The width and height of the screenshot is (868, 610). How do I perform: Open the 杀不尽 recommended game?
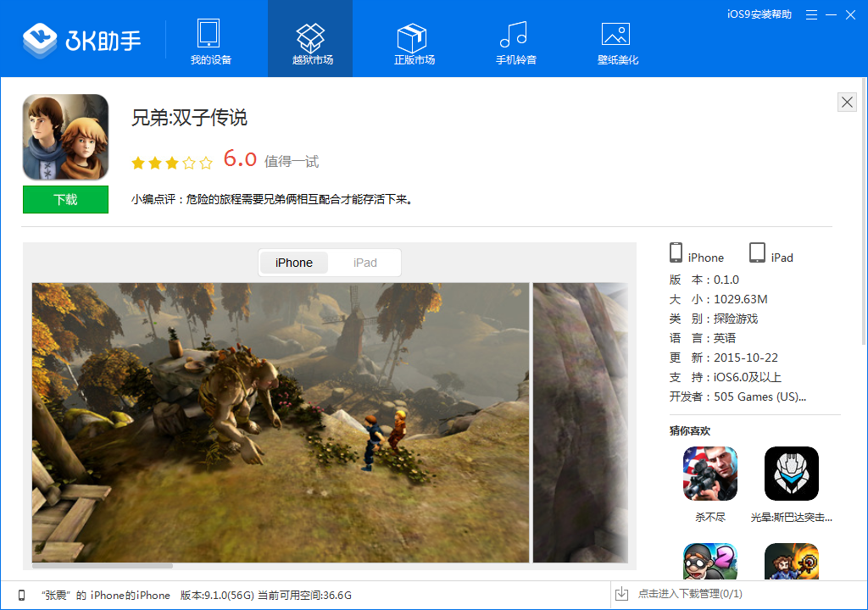pyautogui.click(x=710, y=474)
